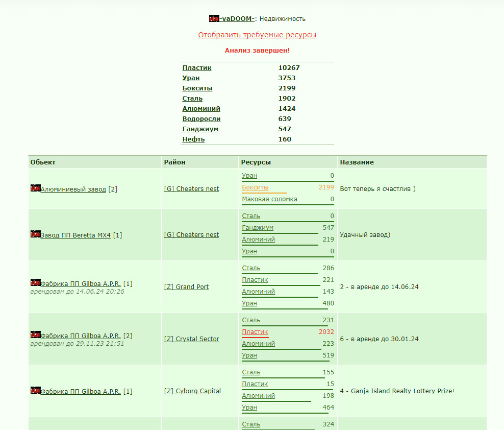Image resolution: width=504 pixels, height=430 pixels.
Task: Click Уран resource in Crystal Sector row
Action: pos(249,355)
